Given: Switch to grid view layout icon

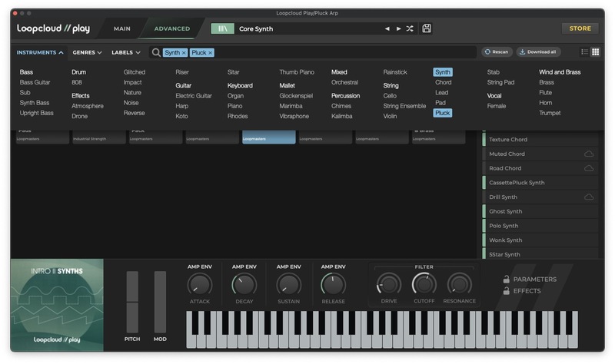Looking at the screenshot, I should [x=595, y=52].
